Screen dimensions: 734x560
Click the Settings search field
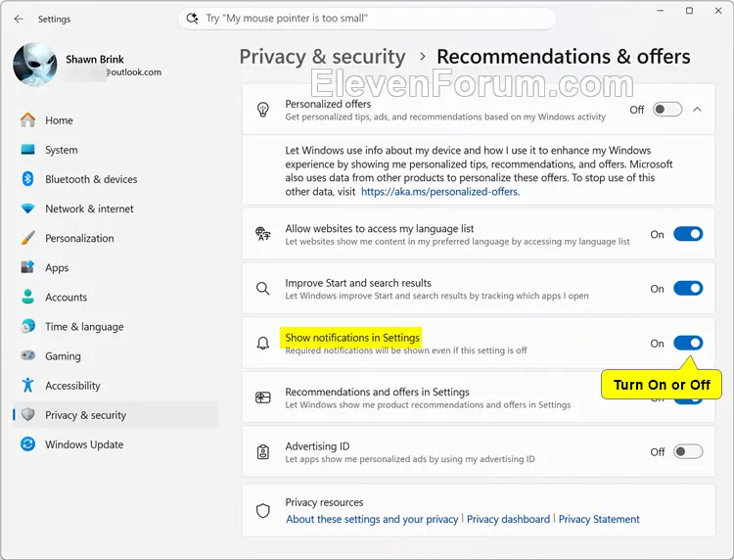coord(367,19)
